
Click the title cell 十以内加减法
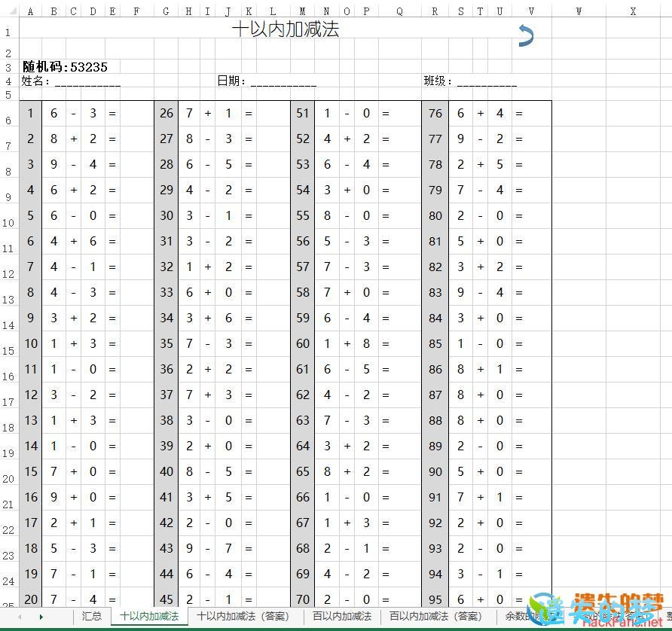(286, 29)
